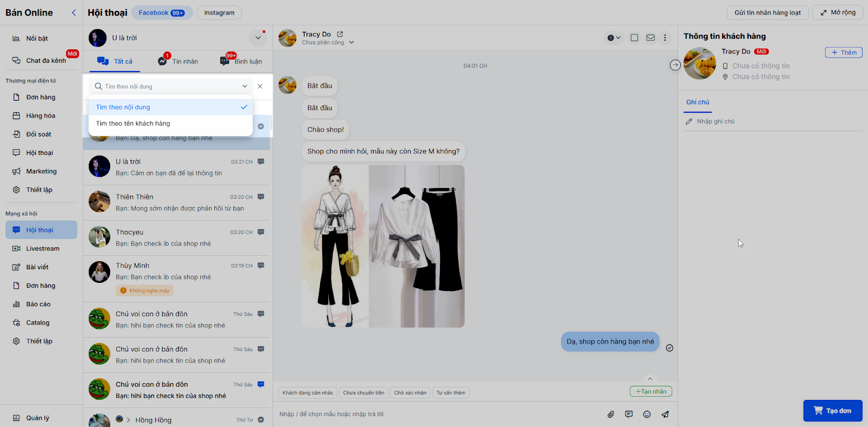This screenshot has width=868, height=427.
Task: Open the Ghi chú tab
Action: coord(698,102)
